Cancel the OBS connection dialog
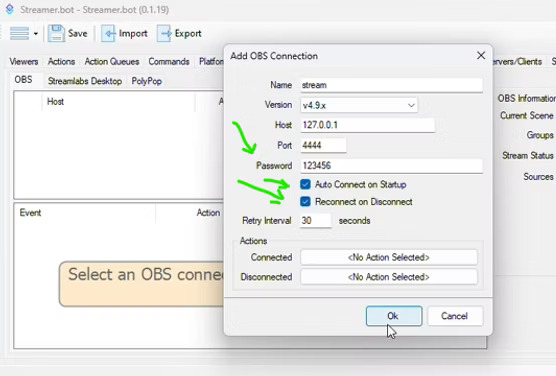Viewport: 556px width, 376px height. [455, 316]
